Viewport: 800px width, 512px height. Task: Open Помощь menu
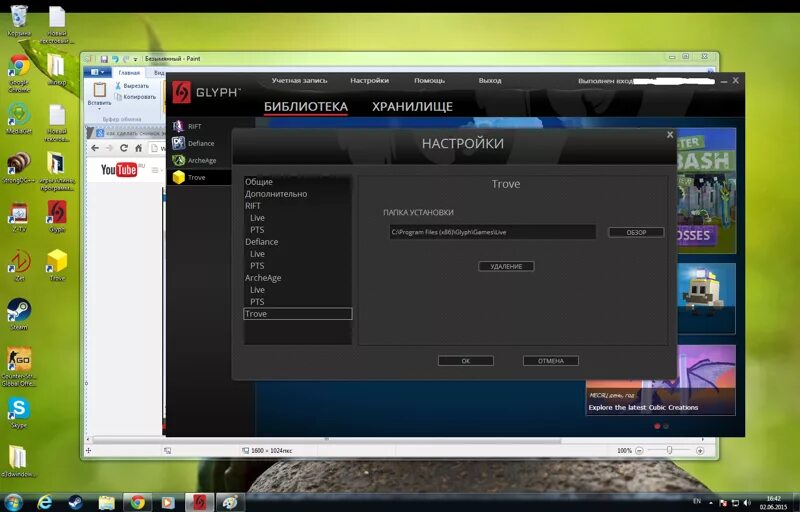(429, 81)
